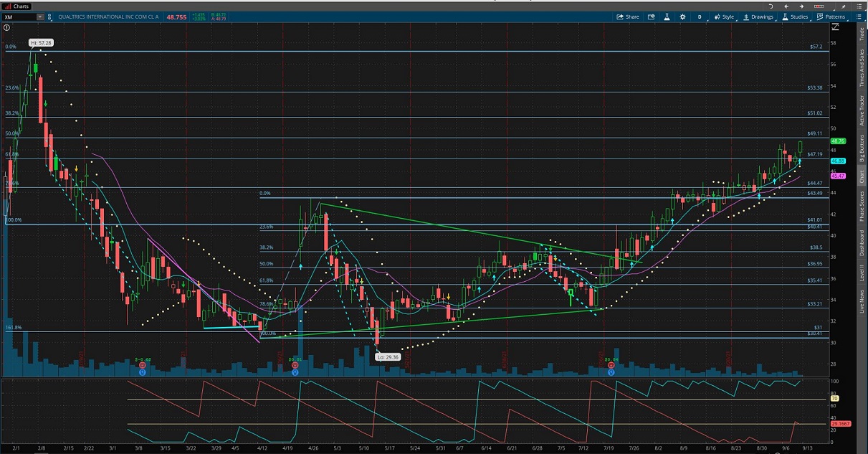Image resolution: width=868 pixels, height=454 pixels.
Task: Click the chart info circle icon
Action: pos(6,28)
